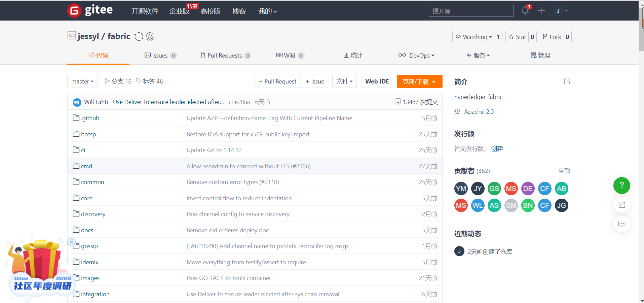View the 13487 次提交 history
This screenshot has height=303, width=644.
417,102
